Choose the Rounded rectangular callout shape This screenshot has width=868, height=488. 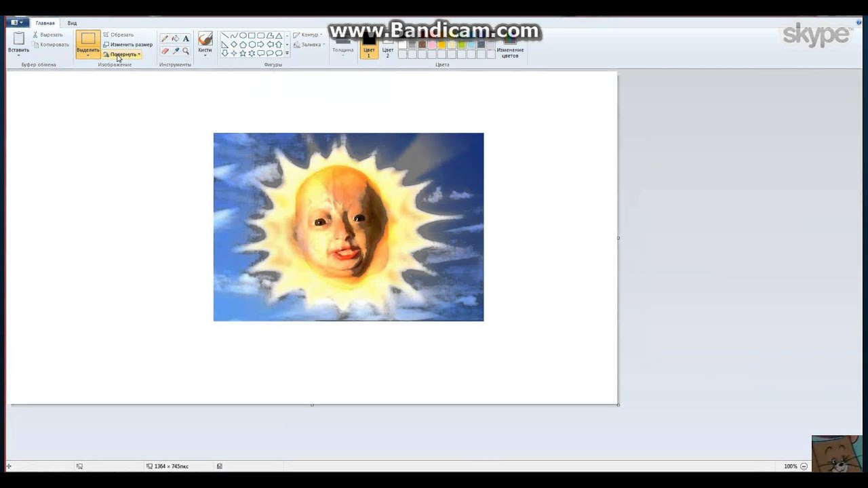260,54
